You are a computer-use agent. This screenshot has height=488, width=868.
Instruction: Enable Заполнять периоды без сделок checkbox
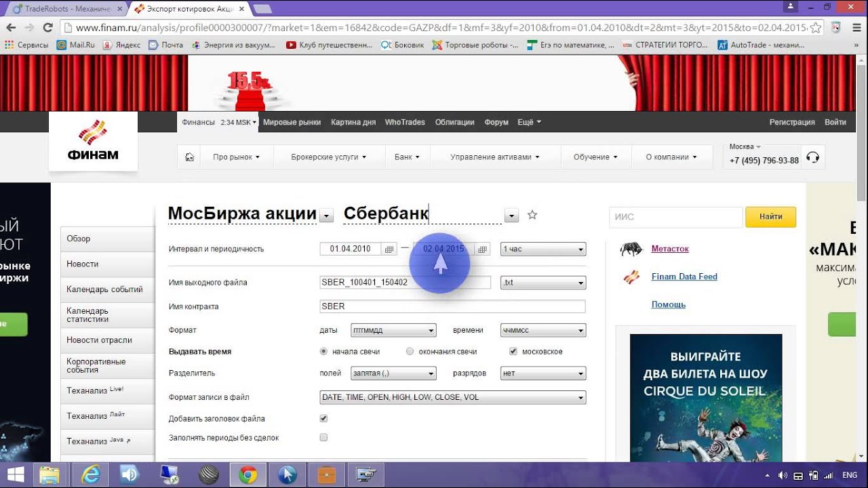323,438
